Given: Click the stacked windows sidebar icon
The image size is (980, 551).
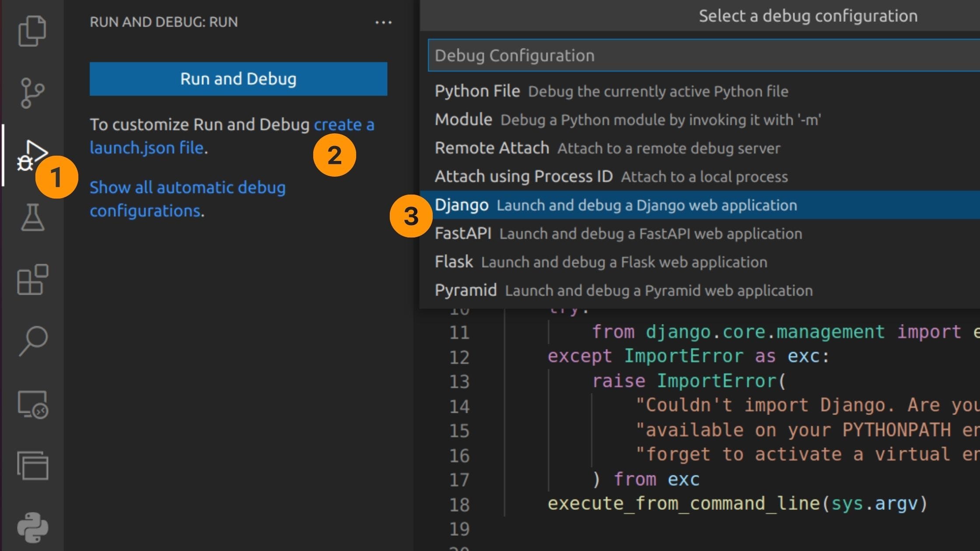Looking at the screenshot, I should [x=32, y=466].
